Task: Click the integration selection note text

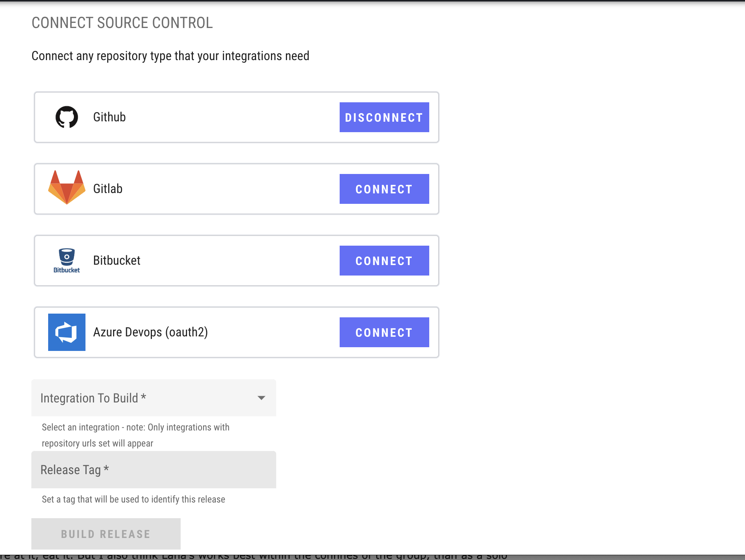Action: (x=135, y=435)
